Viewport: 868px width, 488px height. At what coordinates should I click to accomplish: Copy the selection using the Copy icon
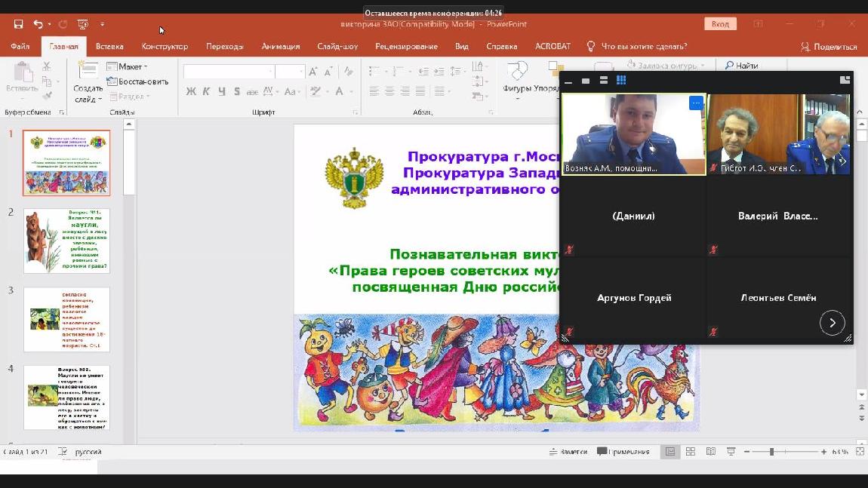[47, 81]
